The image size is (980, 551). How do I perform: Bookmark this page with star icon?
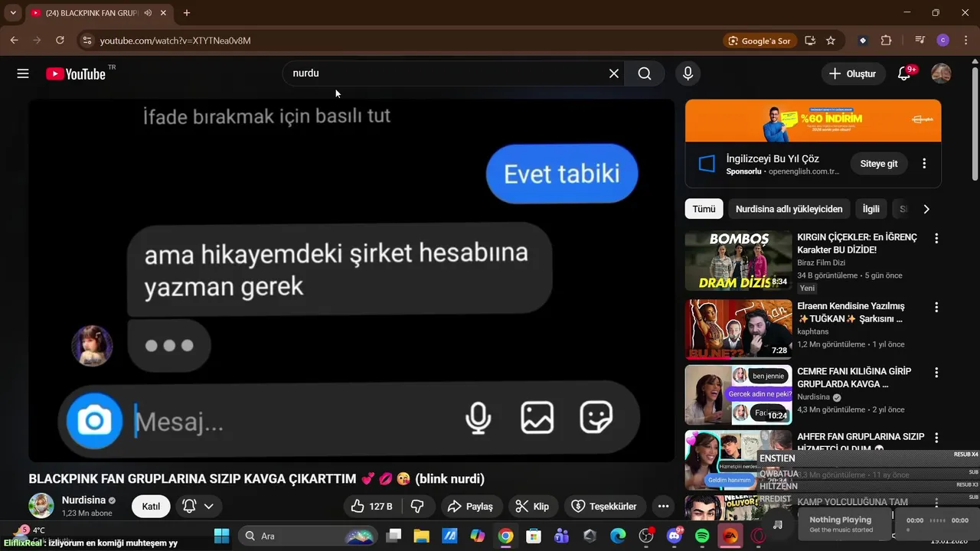pyautogui.click(x=831, y=41)
